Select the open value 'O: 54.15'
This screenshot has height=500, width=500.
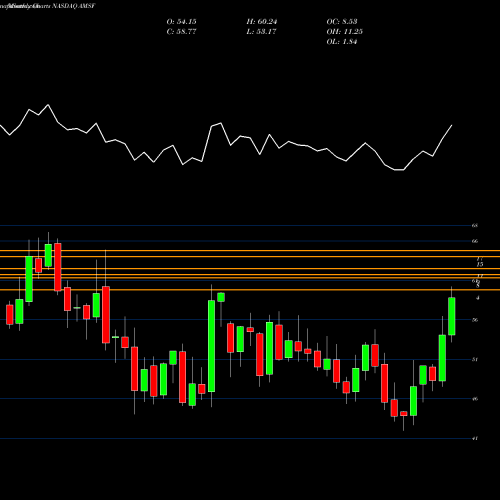click(x=181, y=22)
